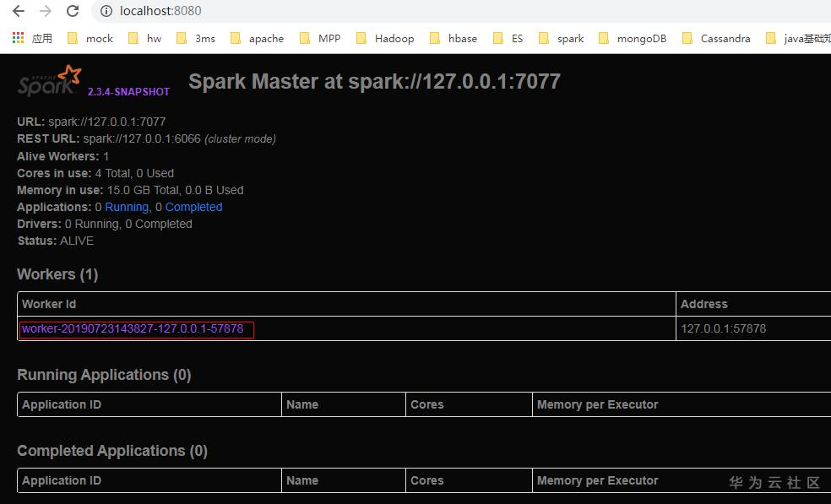Image resolution: width=831 pixels, height=504 pixels.
Task: Open the MPP bookmark folder
Action: (x=320, y=38)
